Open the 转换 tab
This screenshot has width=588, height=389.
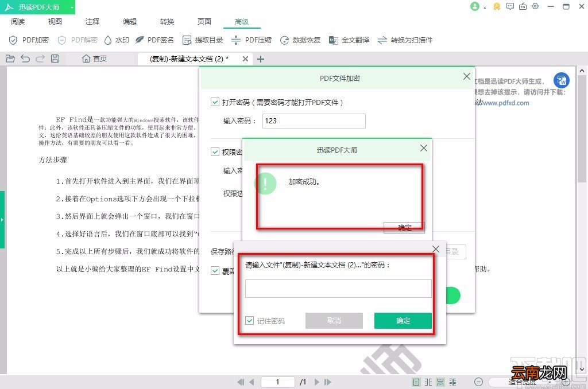(167, 22)
